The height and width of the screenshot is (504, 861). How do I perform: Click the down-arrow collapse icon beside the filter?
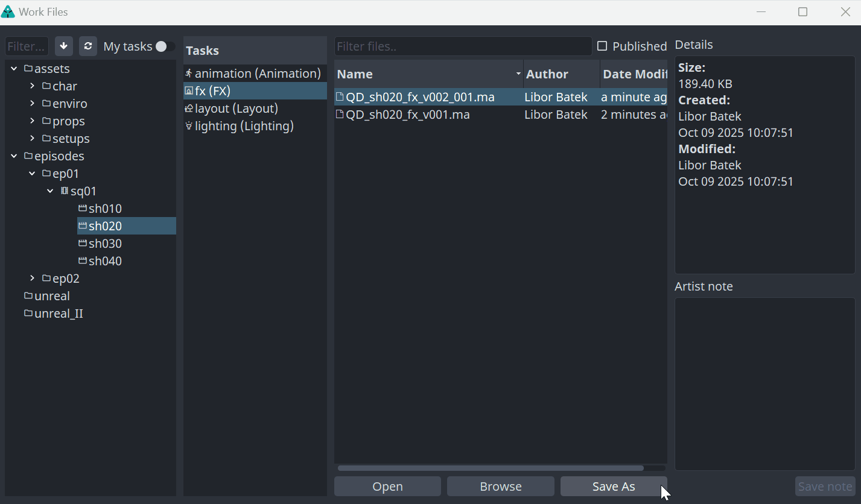(x=64, y=46)
